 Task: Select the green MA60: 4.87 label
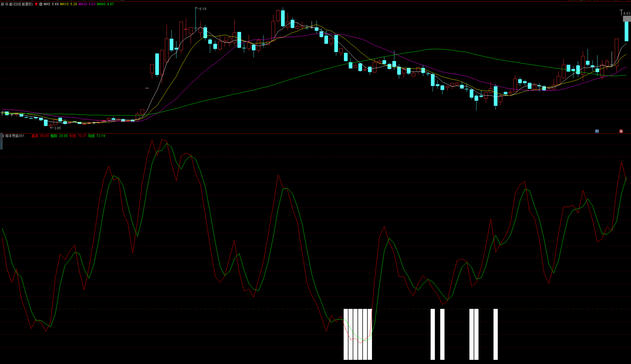(x=105, y=4)
